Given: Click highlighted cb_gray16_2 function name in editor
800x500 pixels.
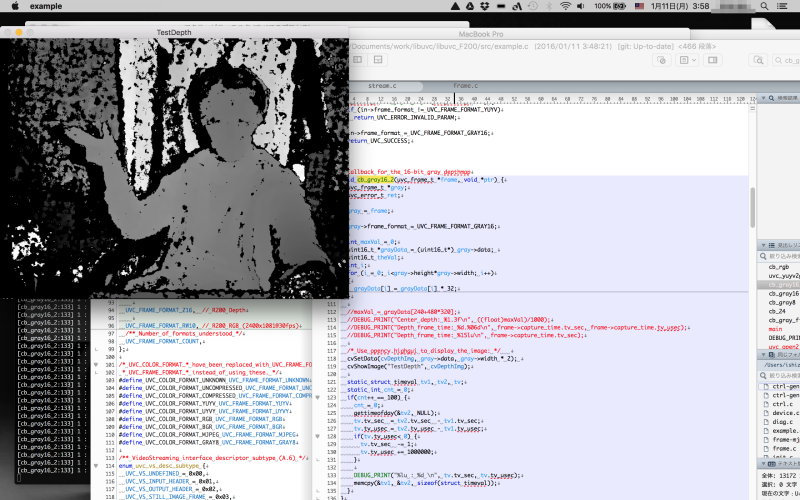Looking at the screenshot, I should click(x=375, y=180).
